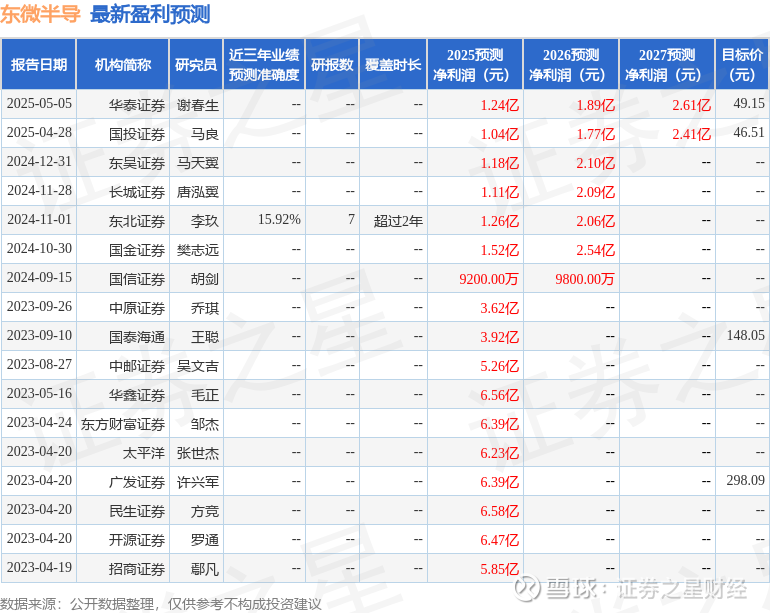Image resolution: width=770 pixels, height=613 pixels.
Task: Select the 报告日期 column header
Action: click(x=39, y=64)
